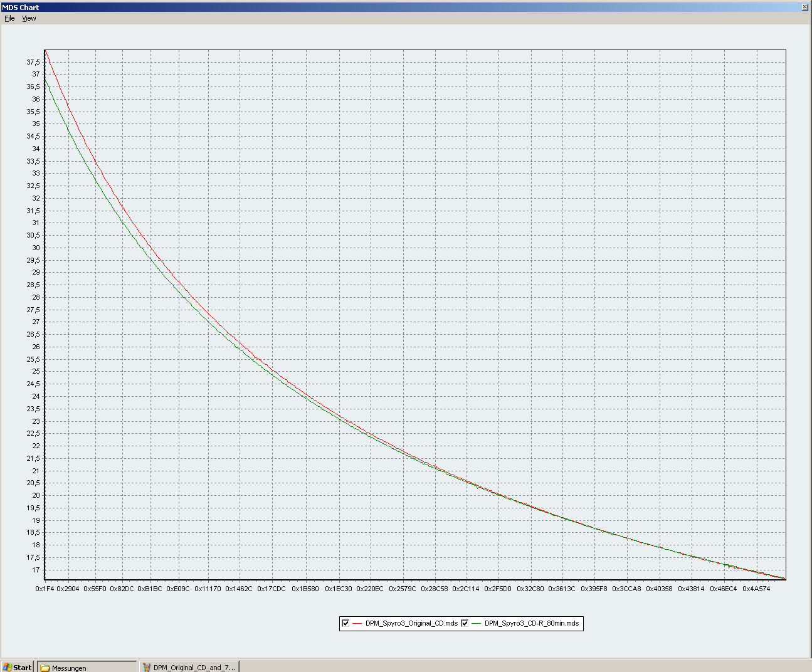
Task: Click the 0x32C80 x-axis label
Action: pyautogui.click(x=530, y=589)
